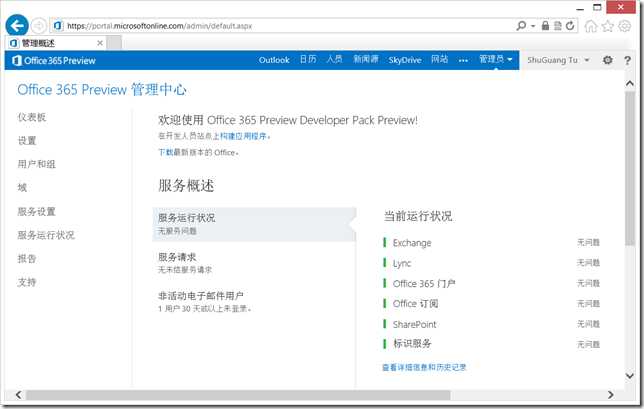
Task: Select 域 in the left sidebar
Action: coord(22,188)
